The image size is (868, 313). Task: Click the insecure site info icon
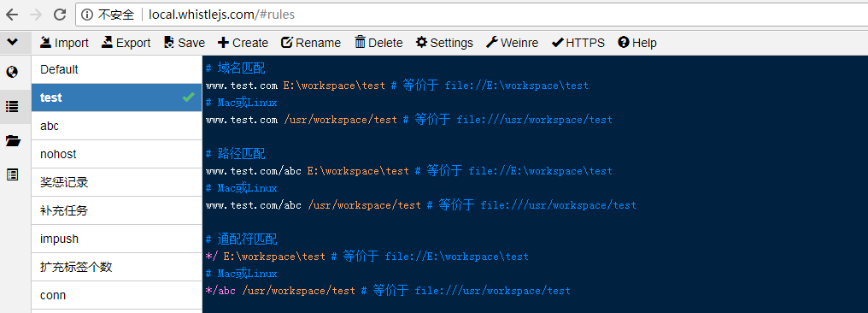[87, 15]
